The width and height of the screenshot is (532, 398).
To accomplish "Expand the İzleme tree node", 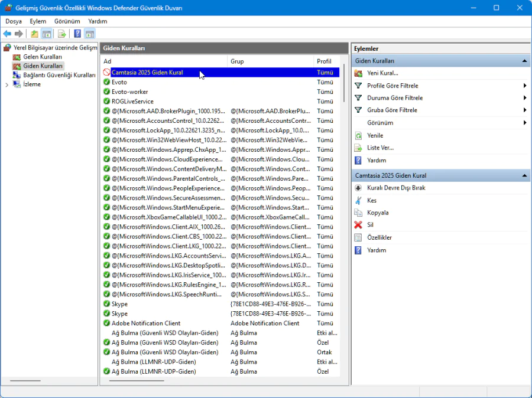I will coord(7,84).
